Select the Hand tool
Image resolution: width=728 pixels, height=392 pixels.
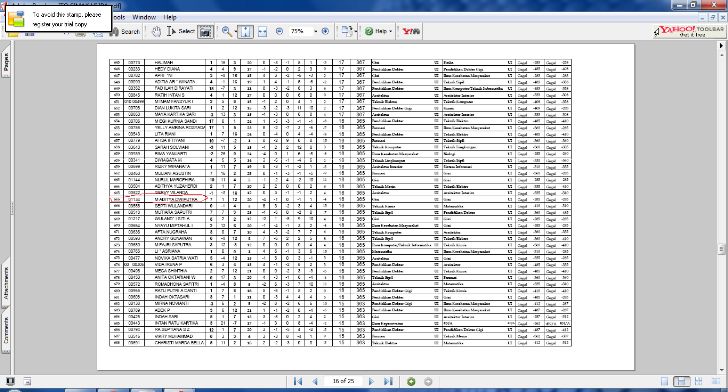pyautogui.click(x=156, y=32)
